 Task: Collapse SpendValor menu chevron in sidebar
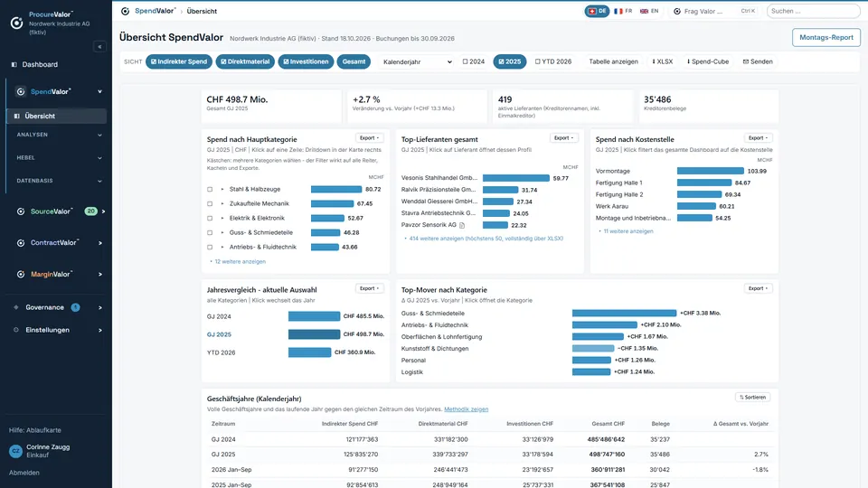[100, 92]
